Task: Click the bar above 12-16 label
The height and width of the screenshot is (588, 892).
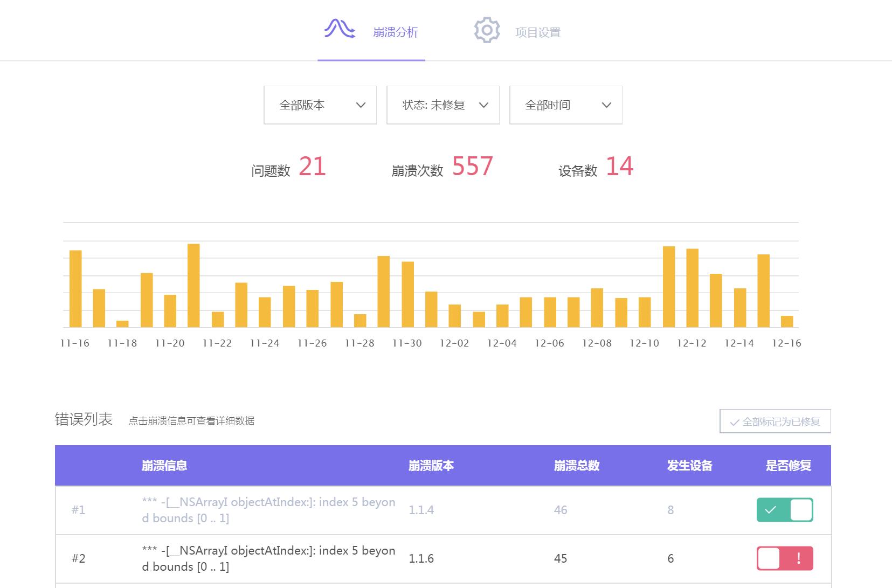Action: (x=787, y=322)
